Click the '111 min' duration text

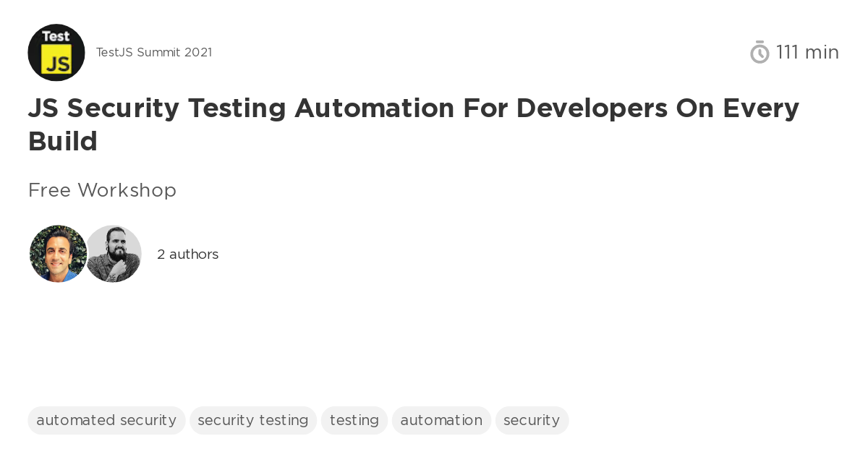[807, 52]
